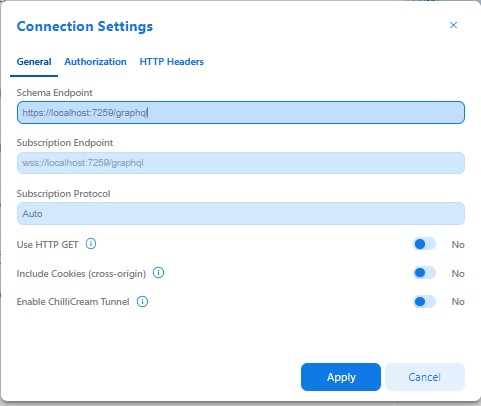
Task: Switch to the Authorization tab
Action: tap(95, 62)
